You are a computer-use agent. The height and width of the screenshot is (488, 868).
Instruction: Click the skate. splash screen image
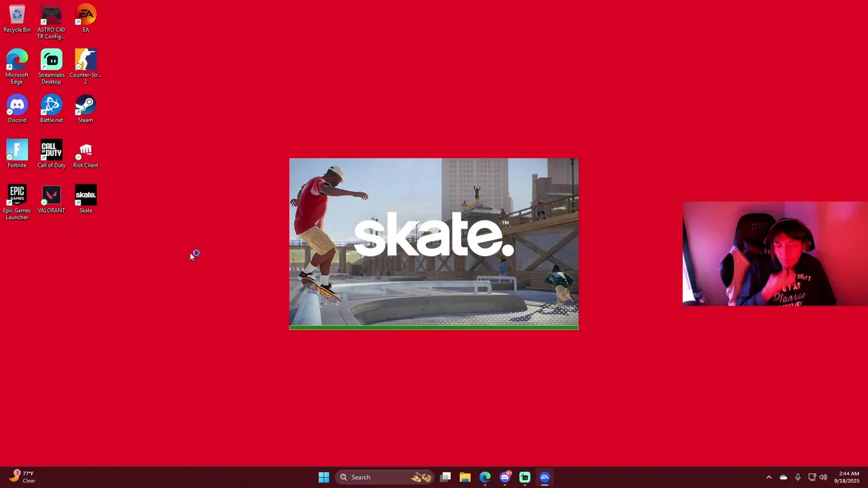[x=434, y=242]
